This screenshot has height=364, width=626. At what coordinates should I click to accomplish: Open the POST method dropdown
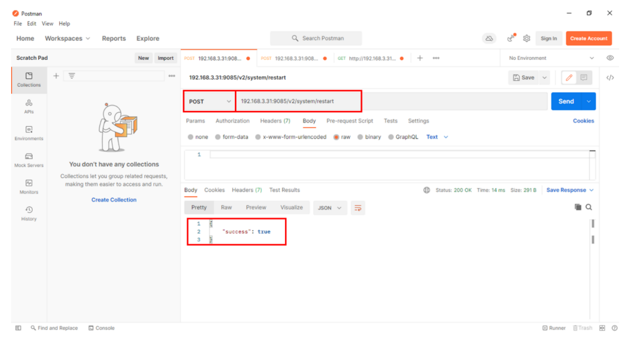pyautogui.click(x=210, y=101)
